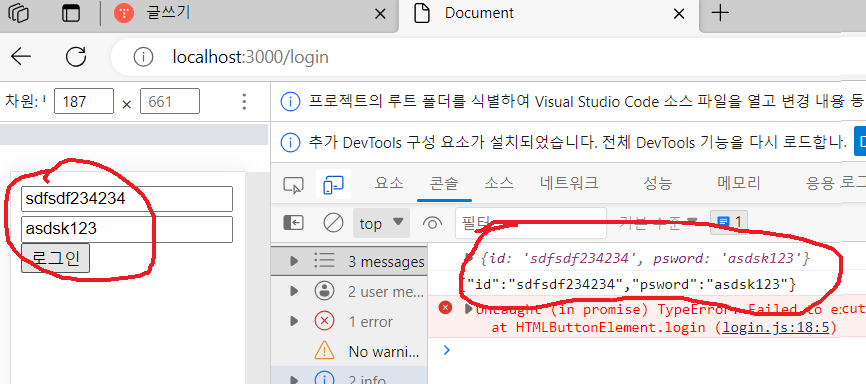Open the 콘솔 DevTools tab
This screenshot has width=866, height=384.
444,183
